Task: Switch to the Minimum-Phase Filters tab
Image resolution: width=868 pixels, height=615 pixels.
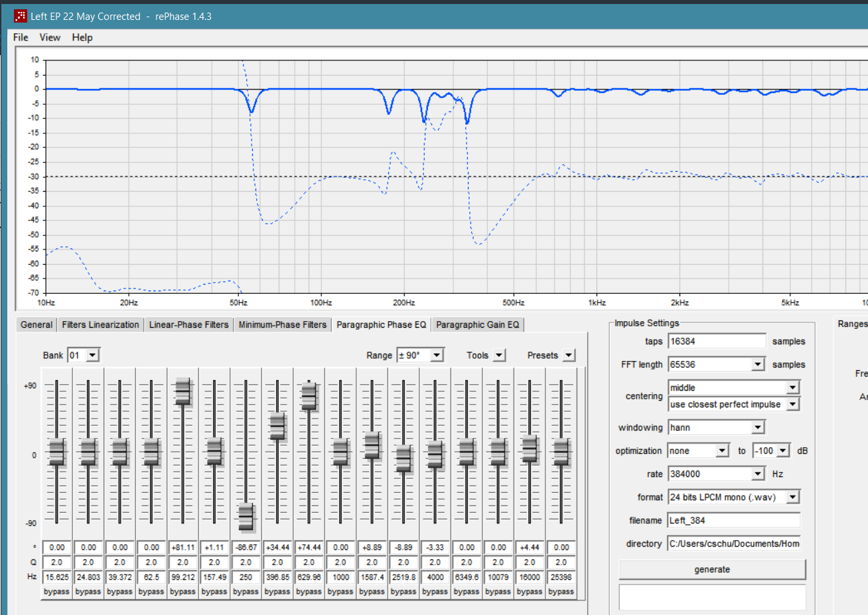Action: click(282, 324)
